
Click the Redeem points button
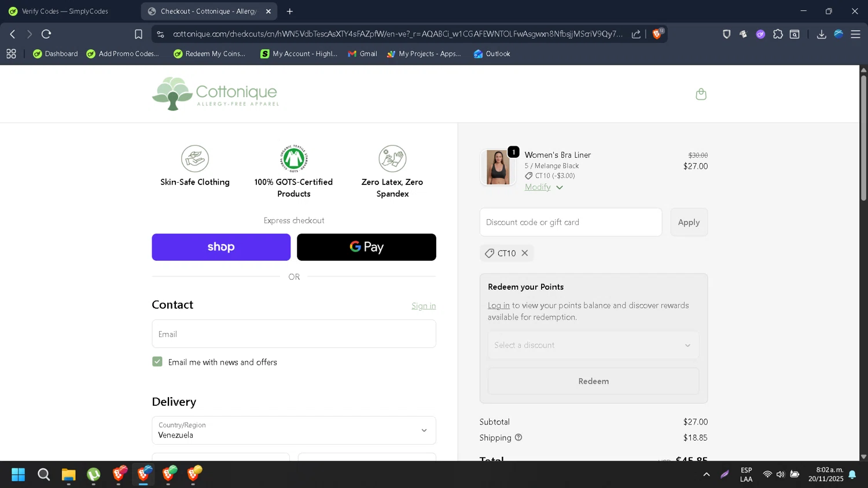593,381
